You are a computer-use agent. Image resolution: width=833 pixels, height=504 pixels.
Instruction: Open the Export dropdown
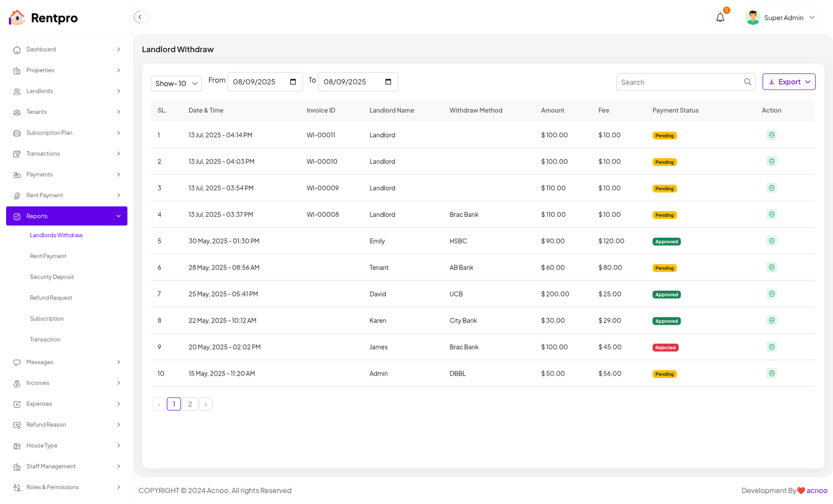click(x=788, y=82)
